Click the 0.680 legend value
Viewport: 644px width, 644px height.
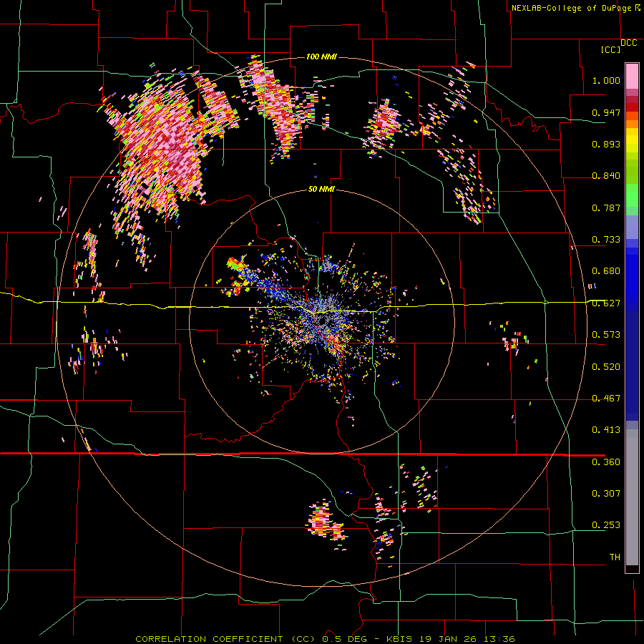tap(606, 271)
